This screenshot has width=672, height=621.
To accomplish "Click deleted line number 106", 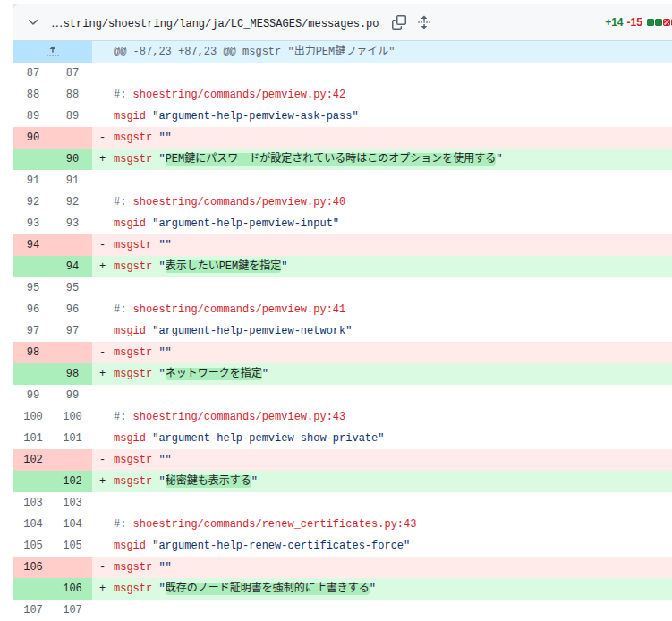I will (33, 566).
